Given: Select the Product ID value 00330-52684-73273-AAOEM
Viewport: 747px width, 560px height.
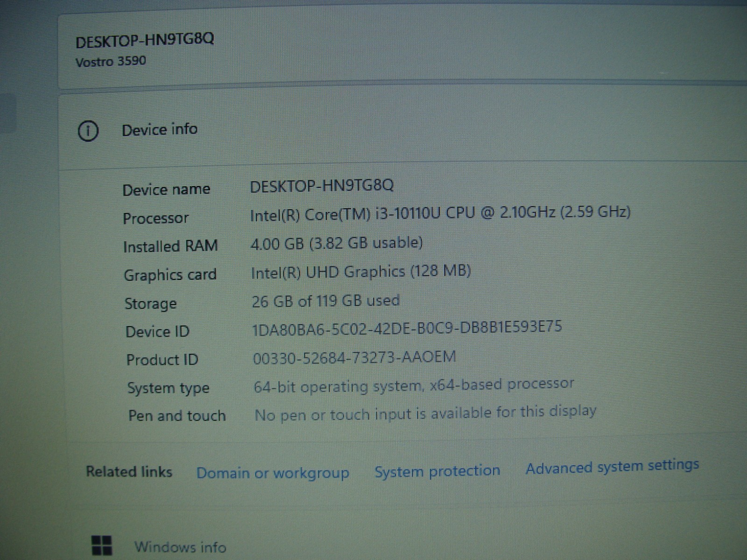Looking at the screenshot, I should [x=354, y=358].
